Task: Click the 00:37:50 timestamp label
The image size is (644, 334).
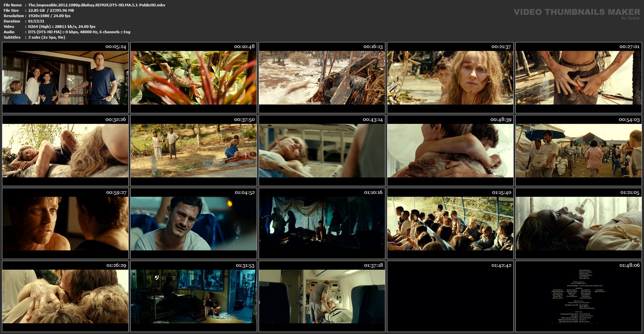Action: coord(244,120)
